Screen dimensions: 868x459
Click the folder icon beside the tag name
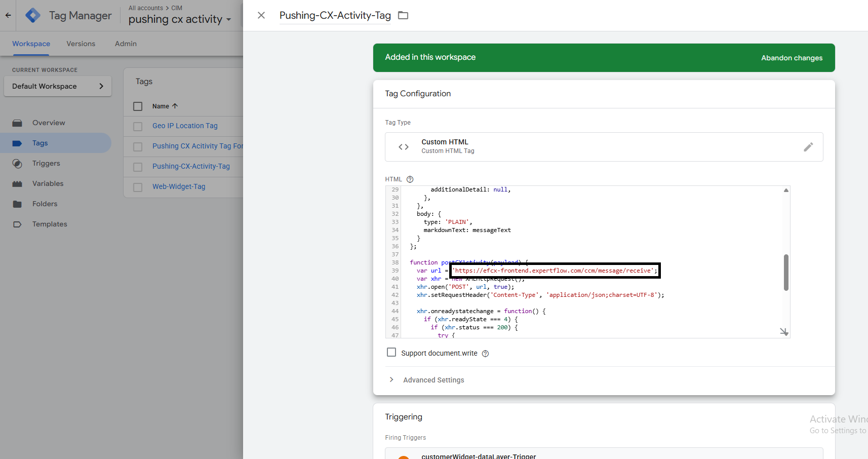(x=403, y=15)
